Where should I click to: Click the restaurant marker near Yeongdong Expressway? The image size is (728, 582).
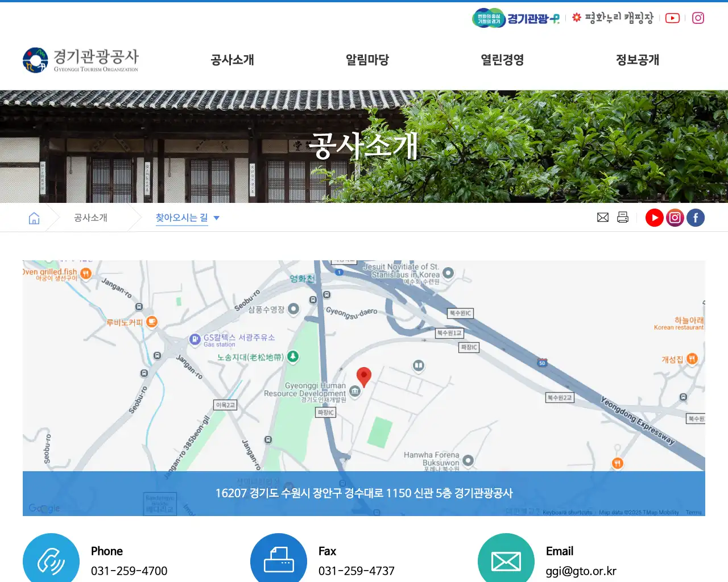tap(618, 463)
